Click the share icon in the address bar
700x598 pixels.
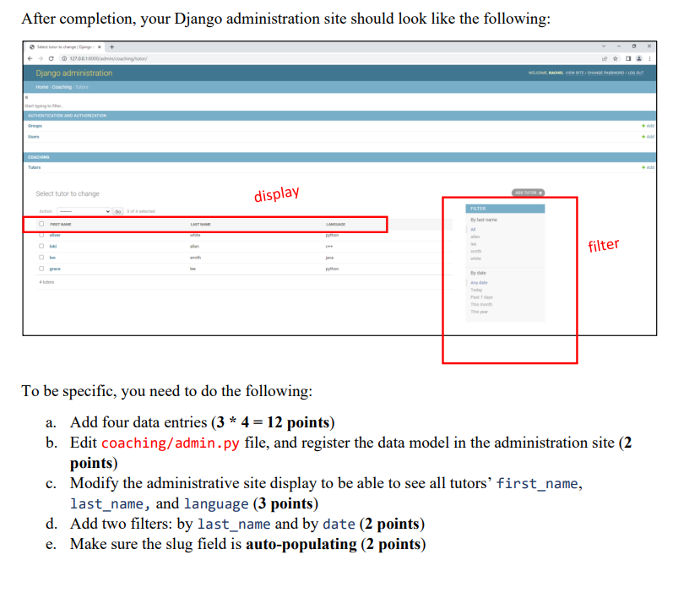click(605, 59)
